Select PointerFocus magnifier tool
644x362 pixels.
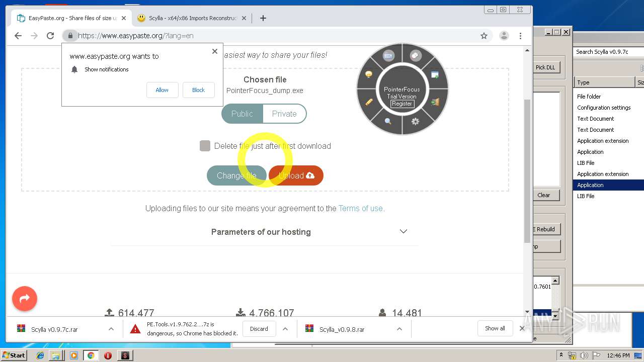click(388, 121)
